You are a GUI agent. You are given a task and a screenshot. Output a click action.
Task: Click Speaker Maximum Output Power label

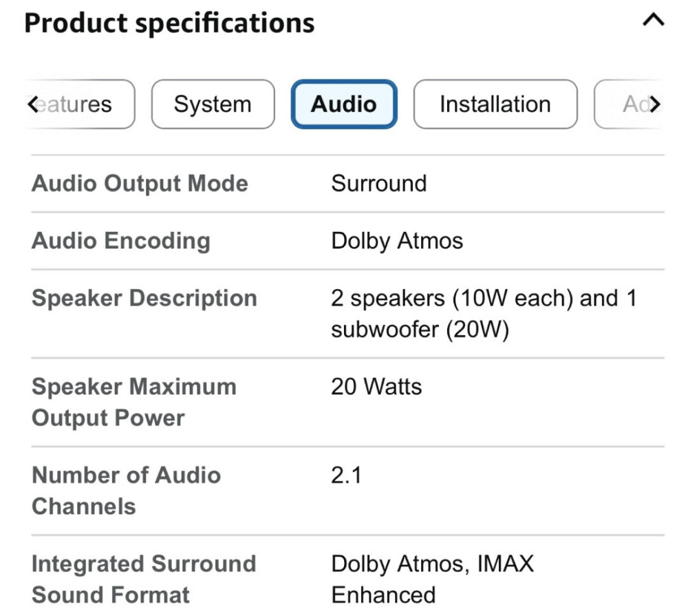134,402
